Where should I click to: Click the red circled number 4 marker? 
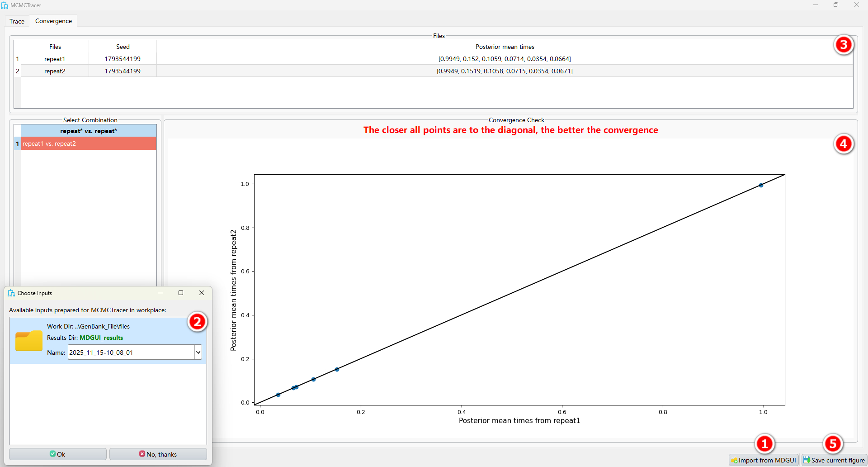[x=843, y=144]
